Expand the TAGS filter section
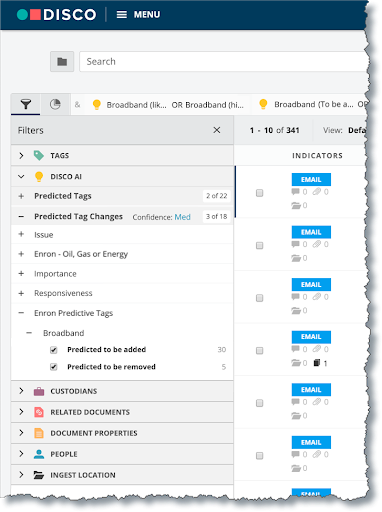 [21, 155]
